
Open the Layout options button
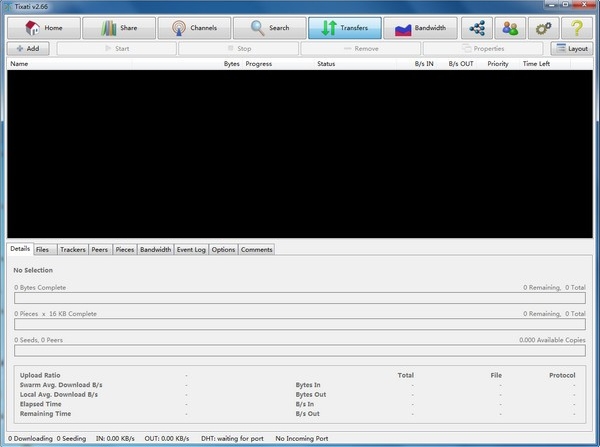(x=572, y=48)
